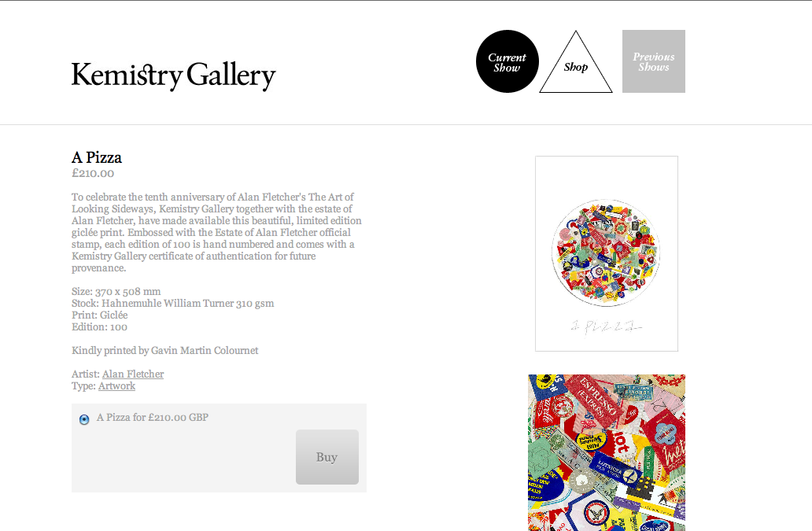This screenshot has width=812, height=531.
Task: Open the close-up labels detail image
Action: click(x=607, y=452)
